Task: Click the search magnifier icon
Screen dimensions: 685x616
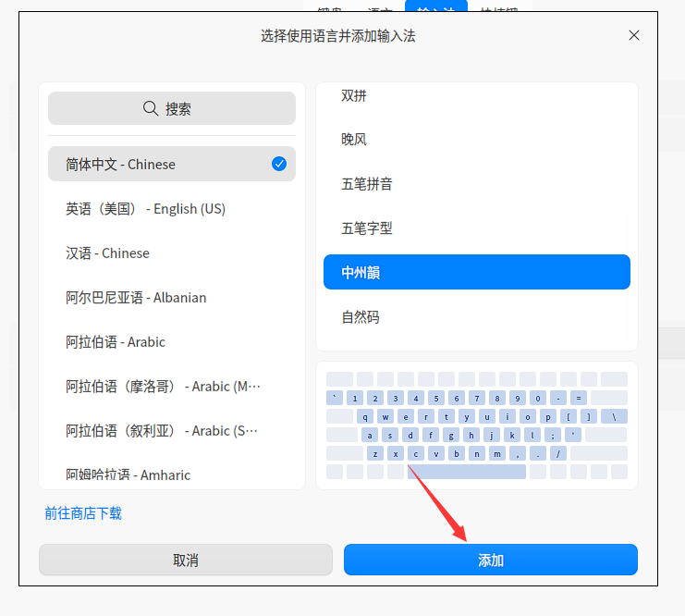Action: 151,108
